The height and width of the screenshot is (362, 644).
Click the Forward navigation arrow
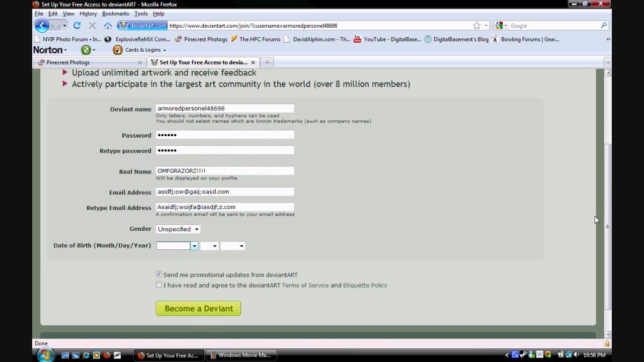55,26
